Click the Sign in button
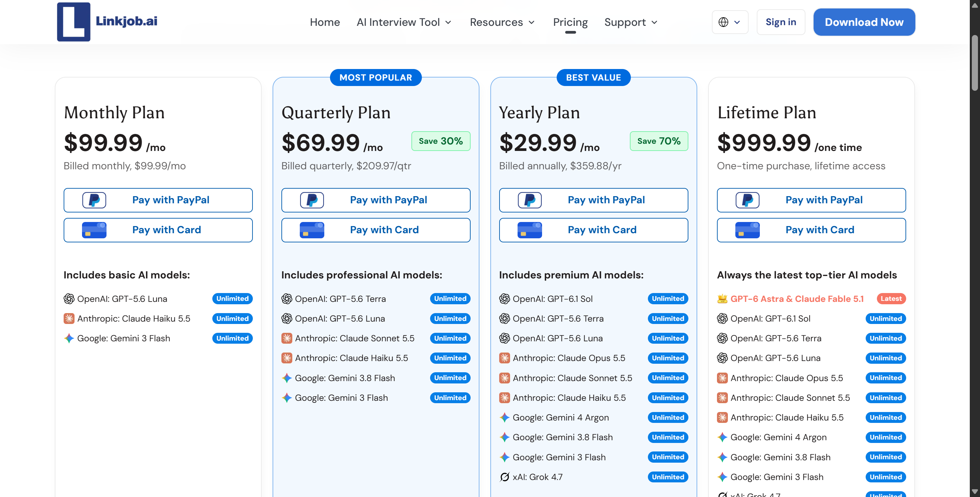Viewport: 980px width, 497px height. [x=781, y=22]
